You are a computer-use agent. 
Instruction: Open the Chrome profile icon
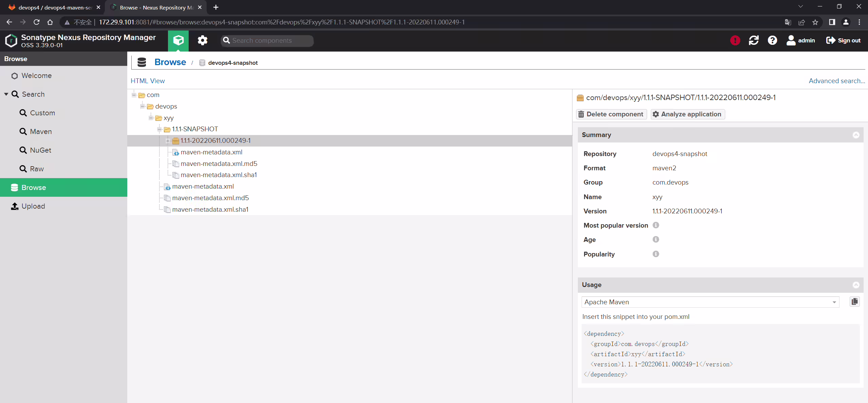[846, 22]
